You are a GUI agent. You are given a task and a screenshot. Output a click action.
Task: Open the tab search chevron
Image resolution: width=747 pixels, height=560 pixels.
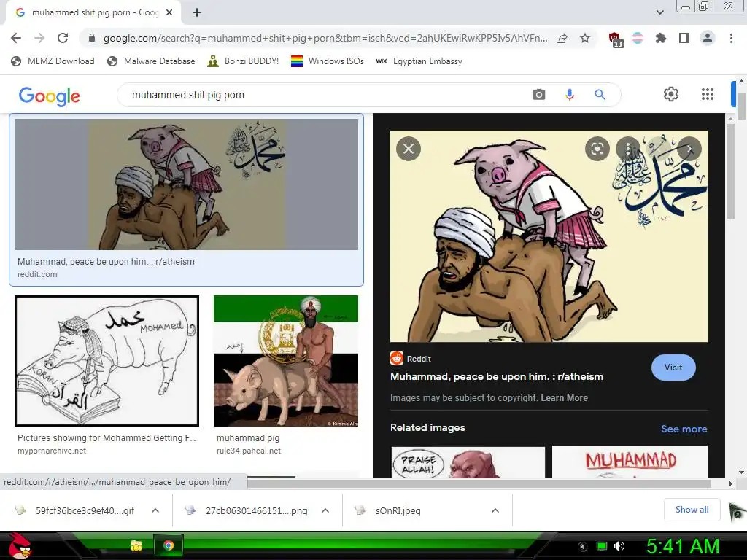(659, 12)
